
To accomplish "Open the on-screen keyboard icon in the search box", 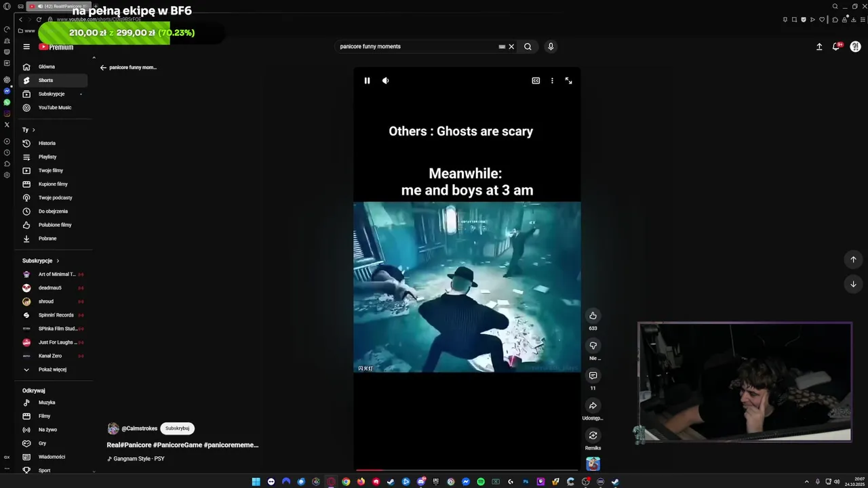I will (502, 47).
